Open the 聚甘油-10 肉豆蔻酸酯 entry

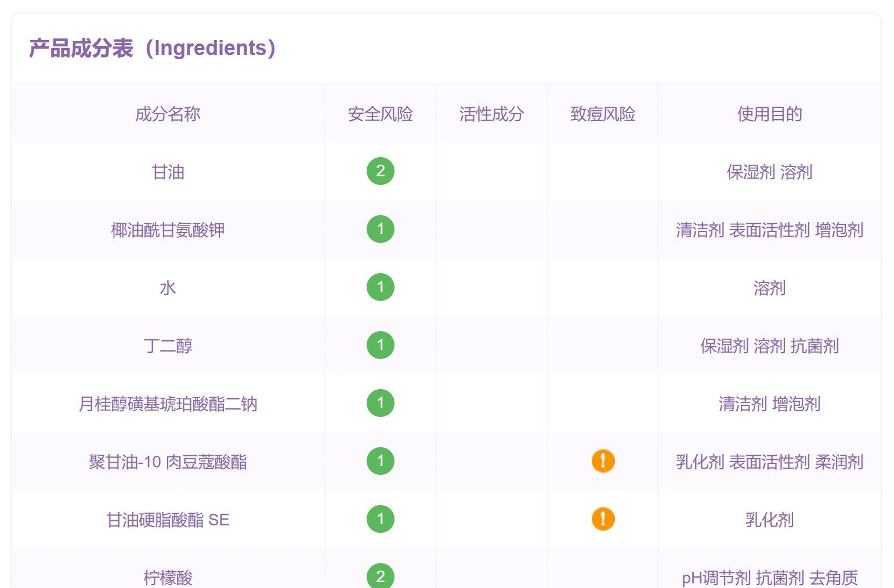point(167,462)
